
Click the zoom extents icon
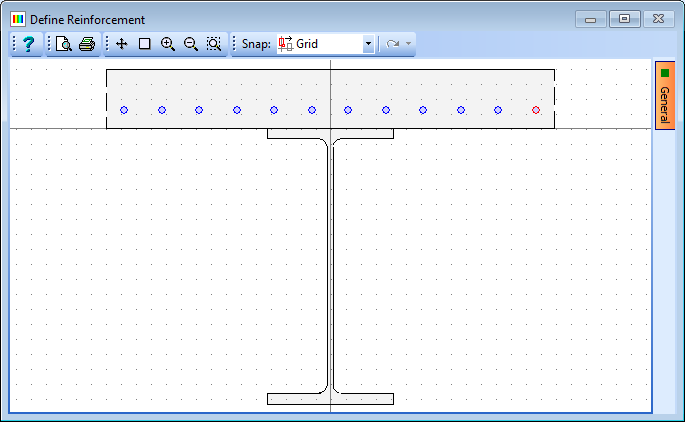[x=214, y=44]
